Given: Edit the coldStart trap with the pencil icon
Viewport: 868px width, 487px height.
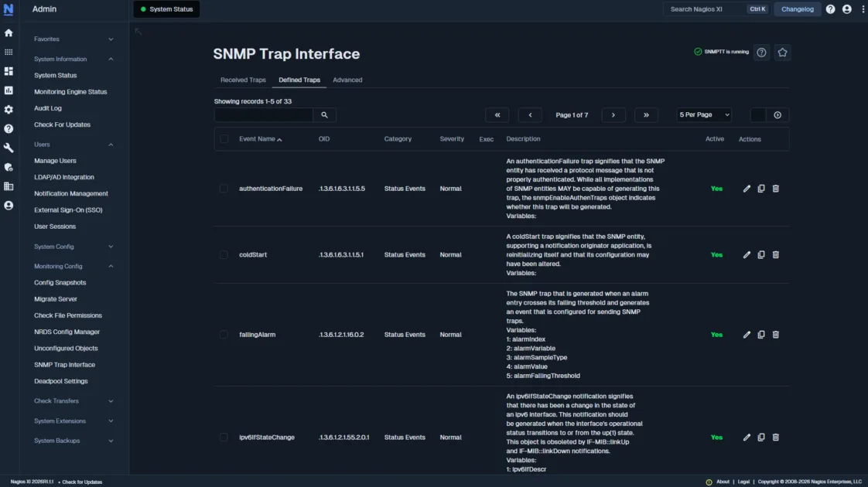Looking at the screenshot, I should 746,254.
